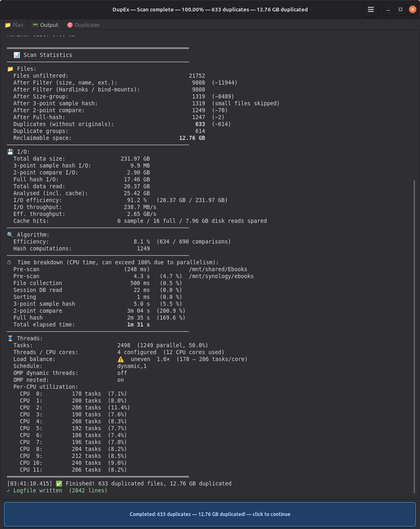
Task: Switch to the Output tab
Action: [x=45, y=25]
